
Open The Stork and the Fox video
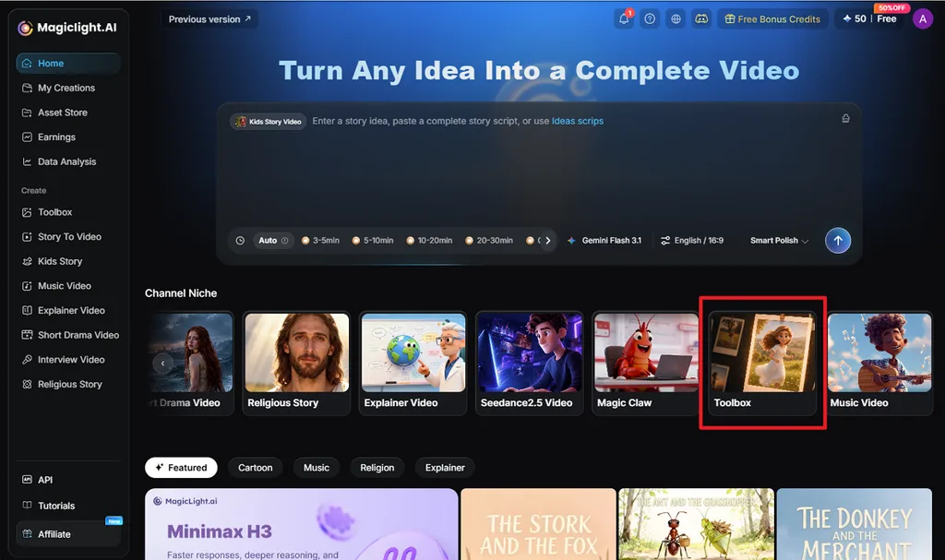[x=538, y=524]
